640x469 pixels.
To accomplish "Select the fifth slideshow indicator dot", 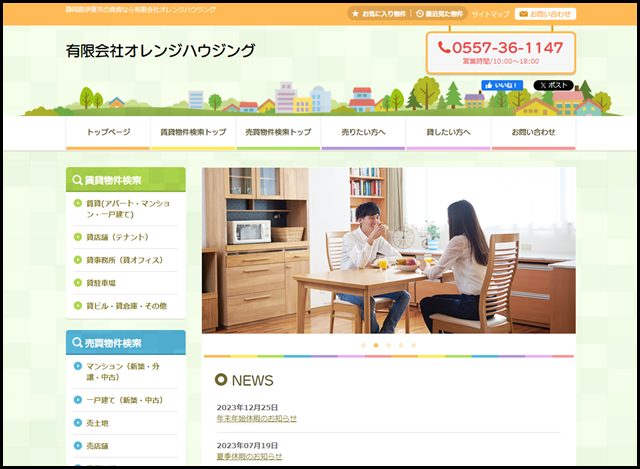I will click(x=413, y=345).
